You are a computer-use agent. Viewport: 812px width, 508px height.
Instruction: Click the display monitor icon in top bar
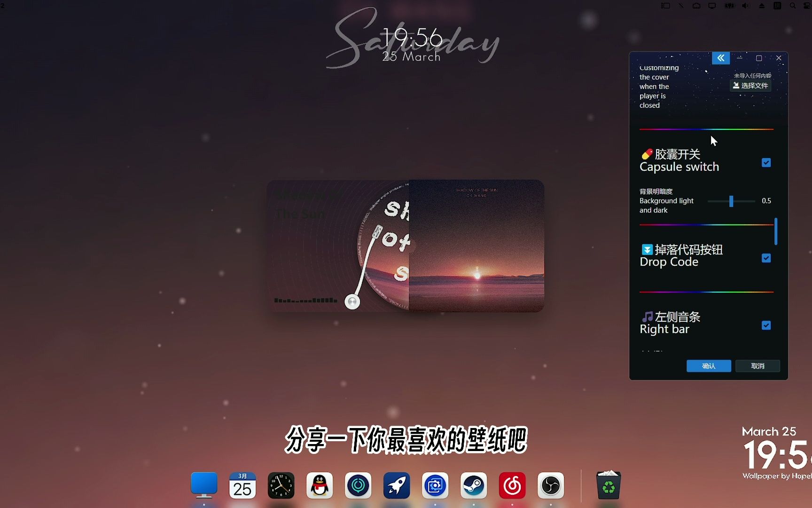pyautogui.click(x=712, y=6)
